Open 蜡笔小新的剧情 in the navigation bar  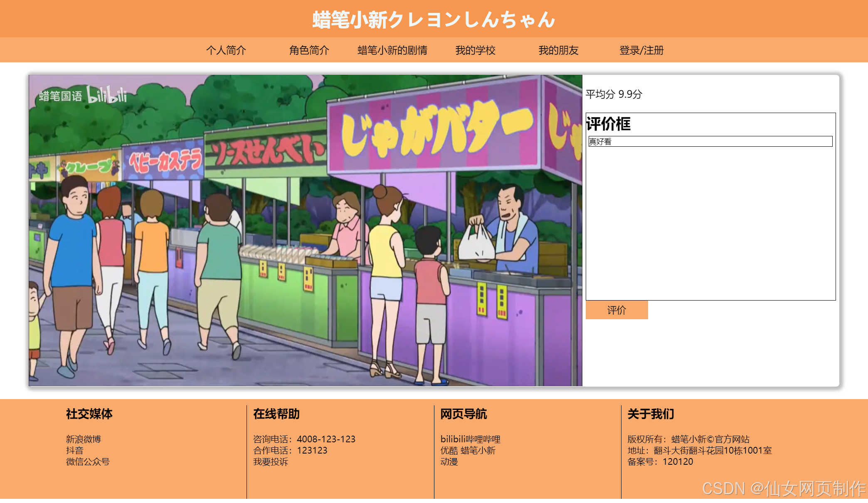[x=392, y=50]
